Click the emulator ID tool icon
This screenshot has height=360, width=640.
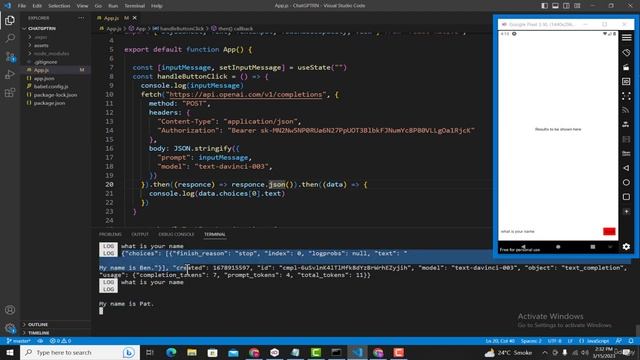(627, 82)
